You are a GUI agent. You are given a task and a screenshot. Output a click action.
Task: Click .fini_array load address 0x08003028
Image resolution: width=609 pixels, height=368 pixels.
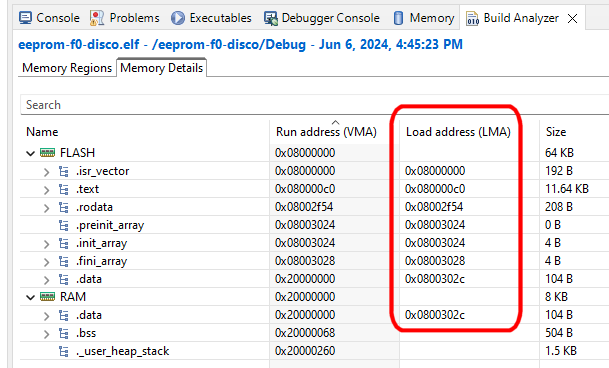coord(435,261)
